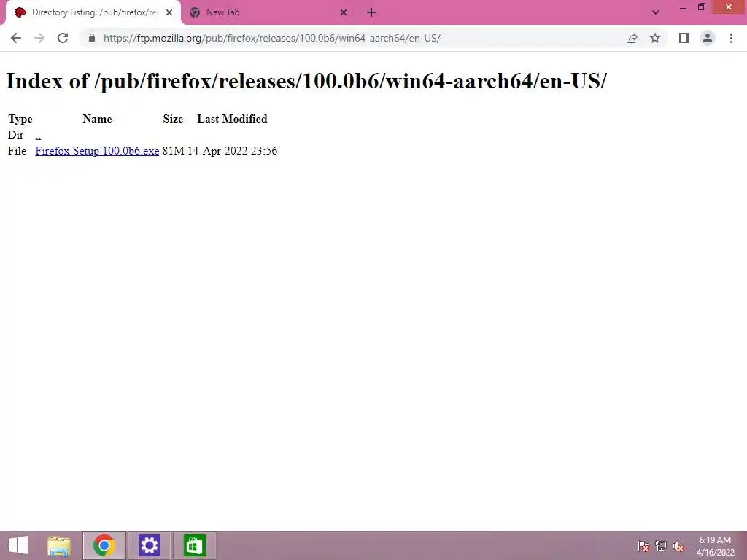747x560 pixels.
Task: Click the muted volume tray icon
Action: [678, 546]
